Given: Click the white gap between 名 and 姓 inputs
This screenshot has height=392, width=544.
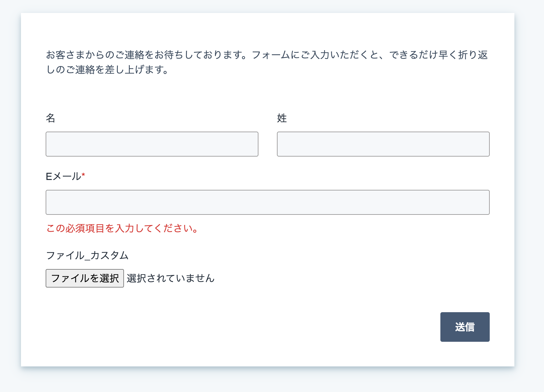Looking at the screenshot, I should pos(268,144).
